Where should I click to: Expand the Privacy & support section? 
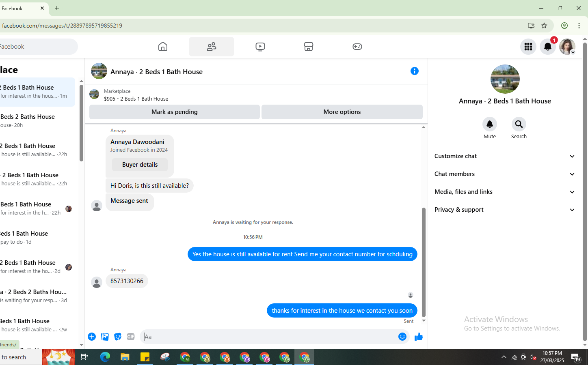tap(505, 210)
